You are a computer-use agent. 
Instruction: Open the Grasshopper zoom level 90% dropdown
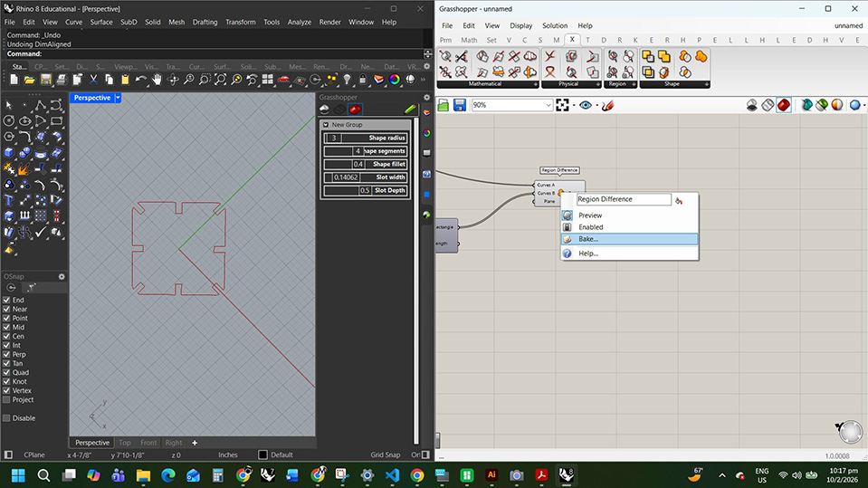[548, 105]
